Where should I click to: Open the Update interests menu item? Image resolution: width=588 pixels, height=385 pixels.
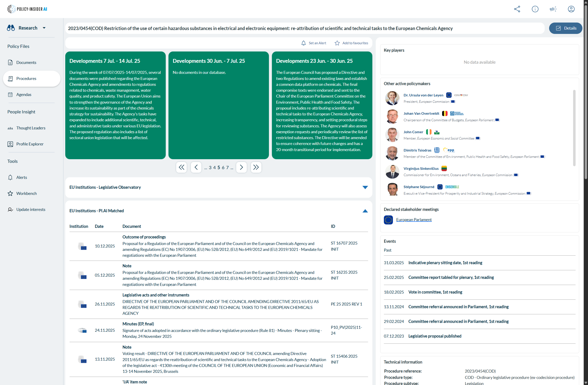click(x=31, y=209)
